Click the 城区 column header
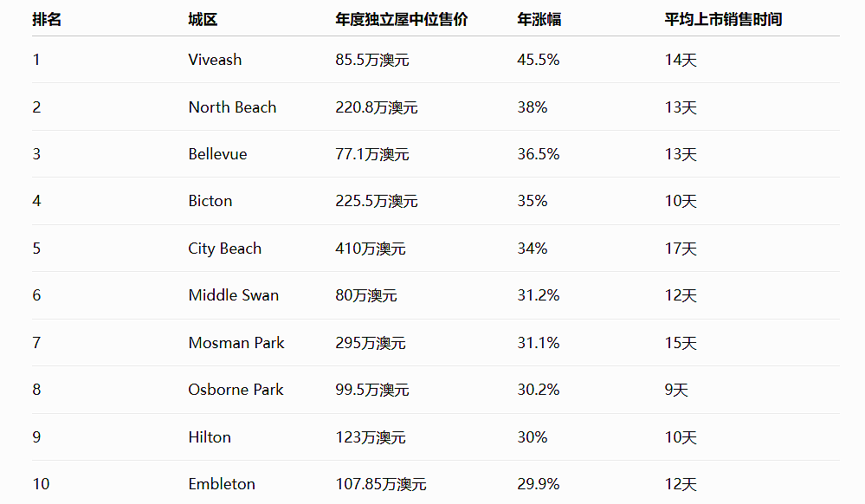865x504 pixels. tap(203, 19)
